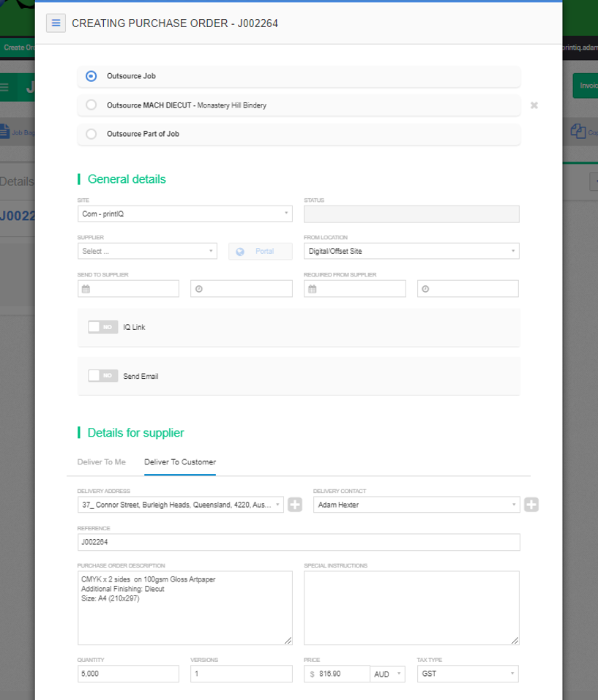Open the From Location dropdown Digital/Offset Site
Screen dimensions: 598x700
411,251
